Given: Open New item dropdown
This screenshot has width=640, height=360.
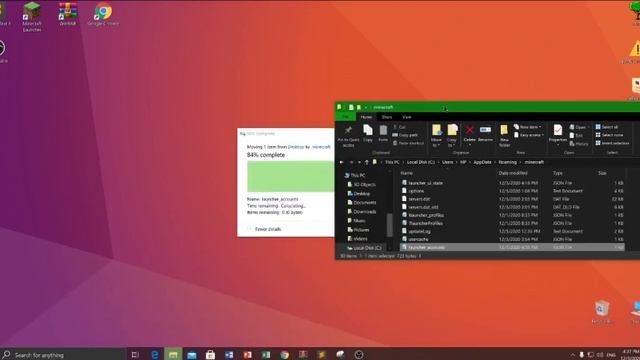Looking at the screenshot, I should tap(528, 127).
